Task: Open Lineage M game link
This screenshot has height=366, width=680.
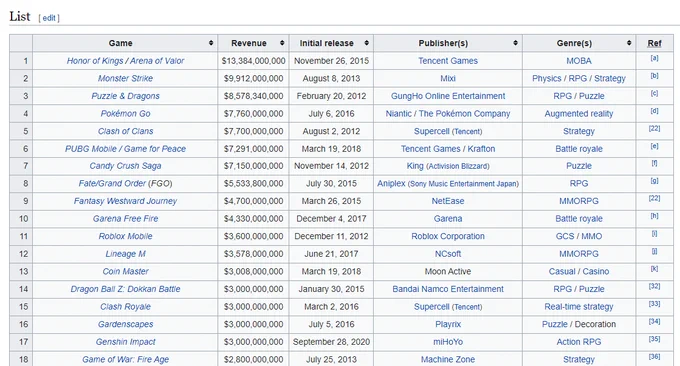Action: [x=125, y=254]
